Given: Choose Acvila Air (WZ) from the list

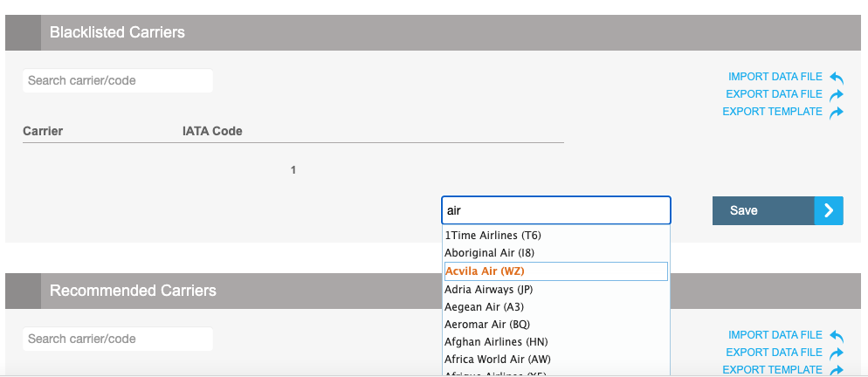Looking at the screenshot, I should [485, 271].
